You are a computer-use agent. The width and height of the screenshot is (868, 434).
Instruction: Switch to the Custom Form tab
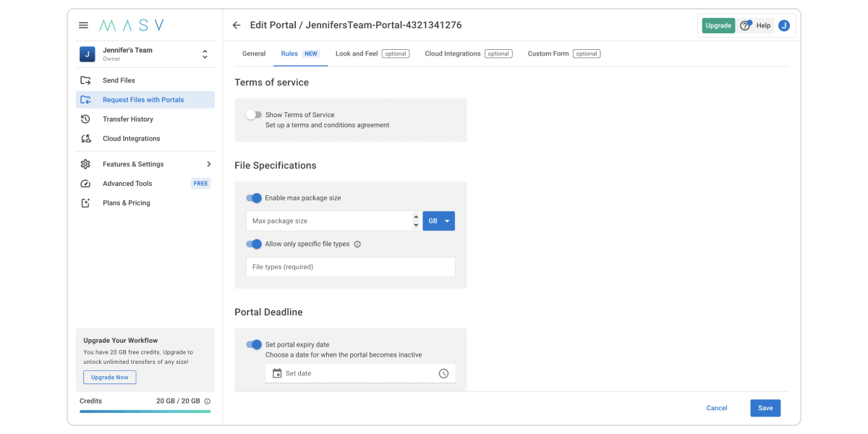tap(563, 54)
